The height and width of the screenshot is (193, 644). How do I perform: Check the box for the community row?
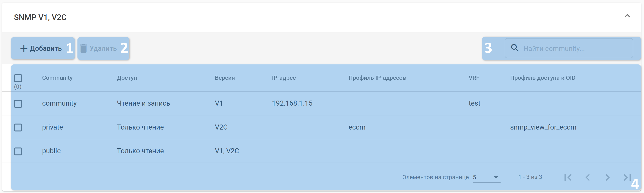[x=18, y=103]
